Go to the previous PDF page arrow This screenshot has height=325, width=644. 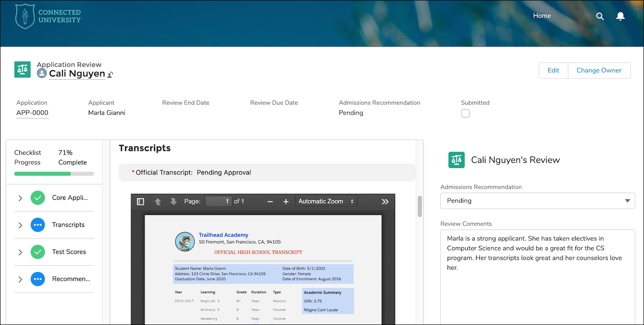pyautogui.click(x=158, y=201)
